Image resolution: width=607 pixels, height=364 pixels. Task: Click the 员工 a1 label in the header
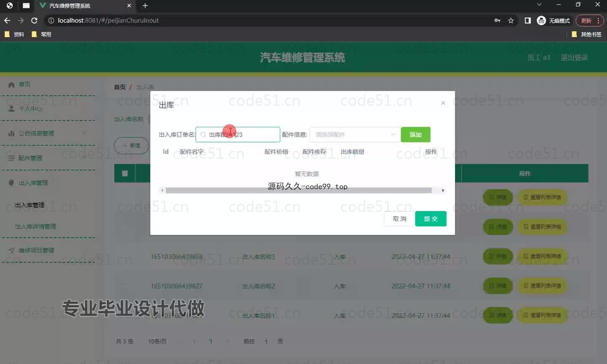tap(538, 57)
